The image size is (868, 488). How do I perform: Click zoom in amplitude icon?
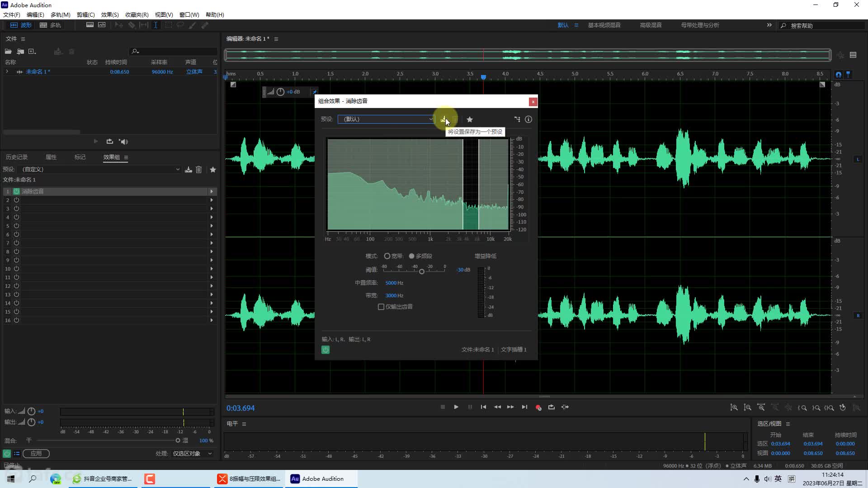point(734,408)
